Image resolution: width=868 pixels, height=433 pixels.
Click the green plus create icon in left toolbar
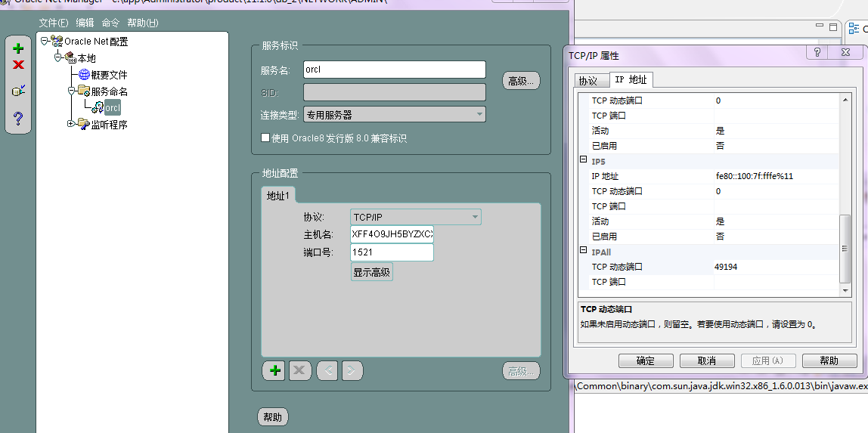click(18, 48)
